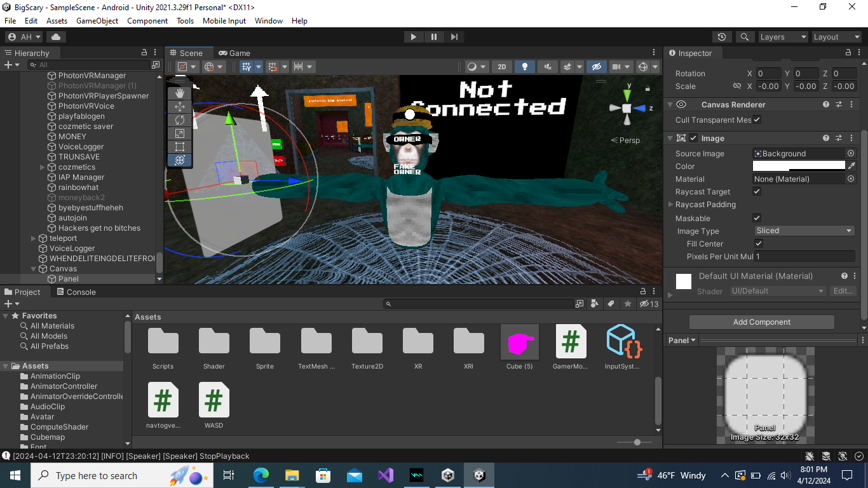Open the Assets menu
Screen dimensions: 868x488
[57, 20]
